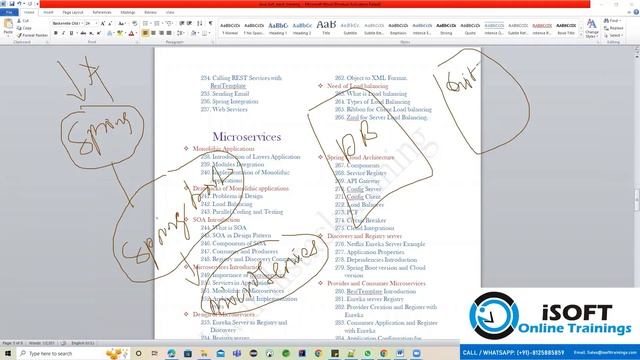Screen dimensions: 640x360
Task: Switch to the References tab
Action: tap(102, 13)
